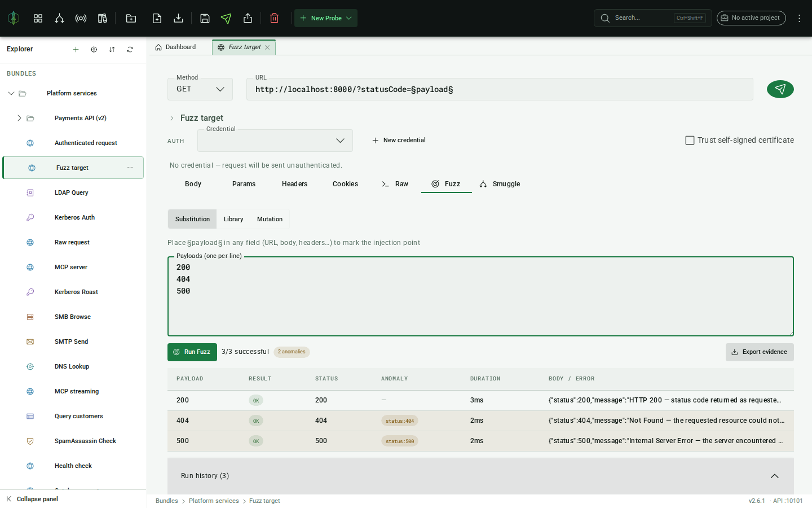The width and height of the screenshot is (812, 508).
Task: Open the Headers tab
Action: coord(294,184)
